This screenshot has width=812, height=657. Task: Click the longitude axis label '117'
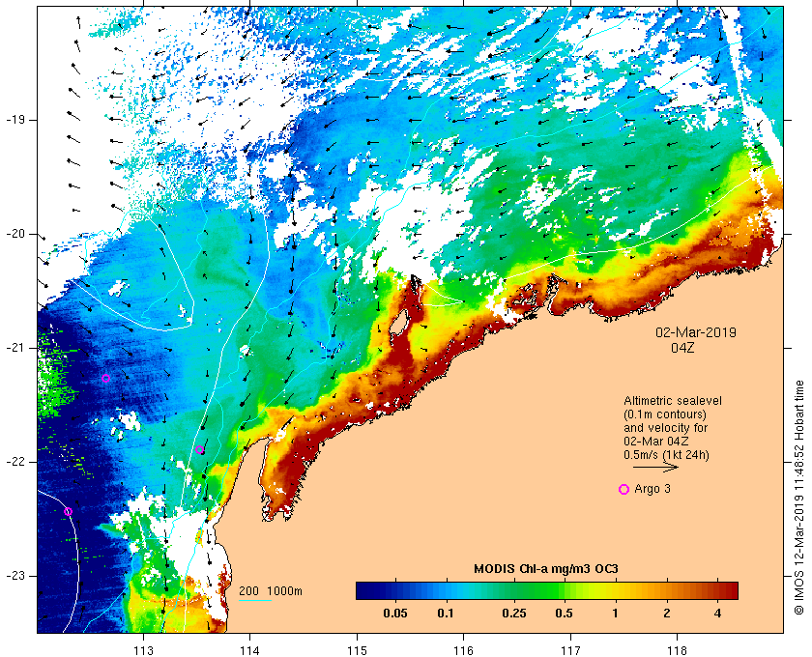pyautogui.click(x=570, y=650)
